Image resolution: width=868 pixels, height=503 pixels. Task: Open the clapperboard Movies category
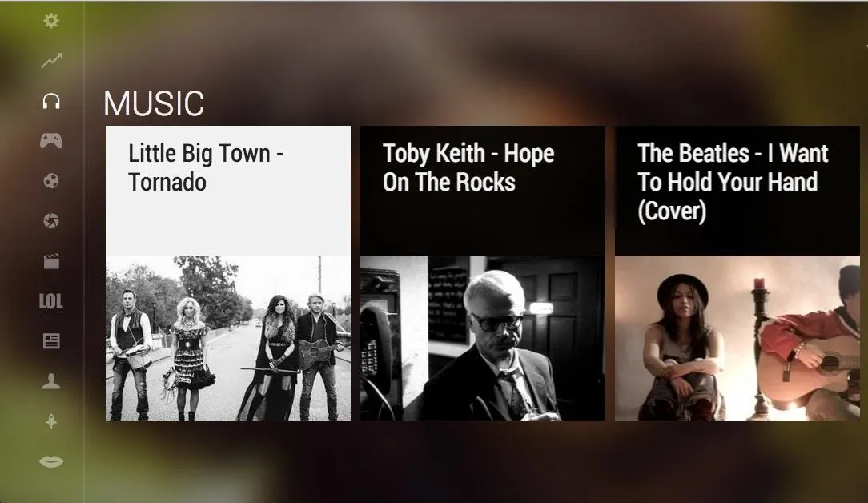point(51,261)
